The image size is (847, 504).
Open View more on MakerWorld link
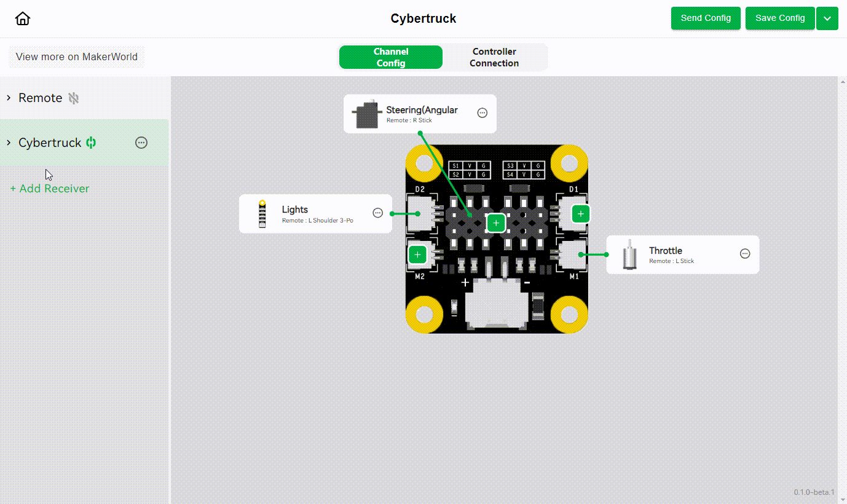pos(76,57)
